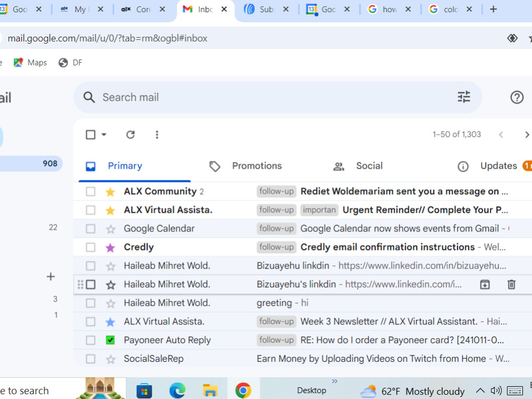This screenshot has width=532, height=399.
Task: Open Google Chrome from the taskbar
Action: pos(243,390)
